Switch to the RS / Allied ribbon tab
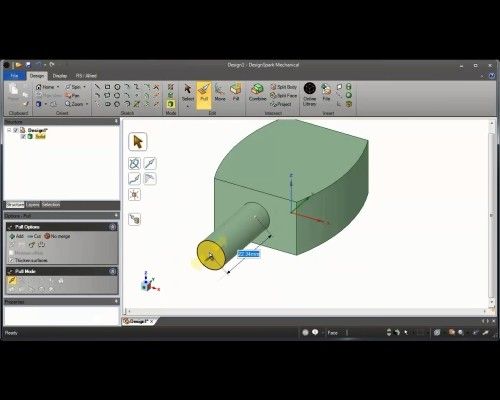This screenshot has height=400, width=500. click(x=86, y=76)
